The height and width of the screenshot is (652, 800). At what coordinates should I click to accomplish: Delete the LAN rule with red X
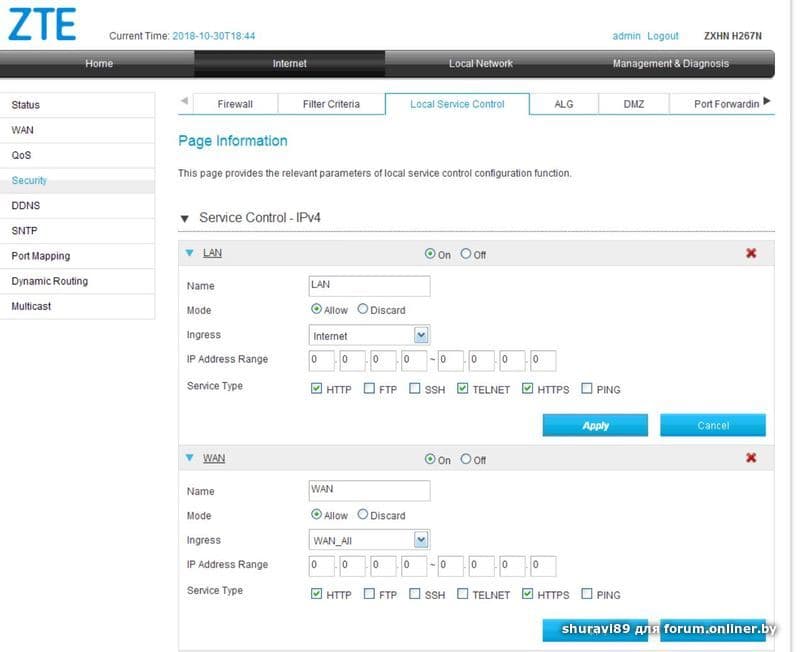pos(751,253)
